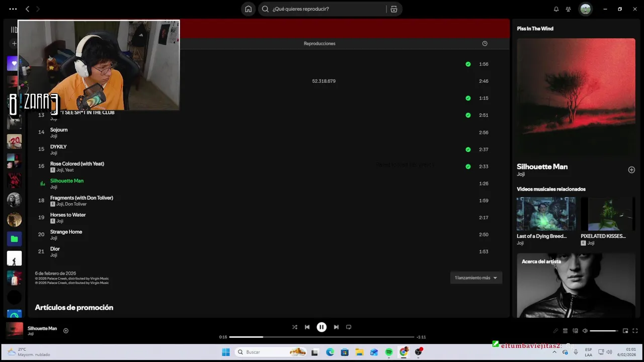The width and height of the screenshot is (644, 362).
Task: Open Microsoft Store from the taskbar
Action: (345, 352)
